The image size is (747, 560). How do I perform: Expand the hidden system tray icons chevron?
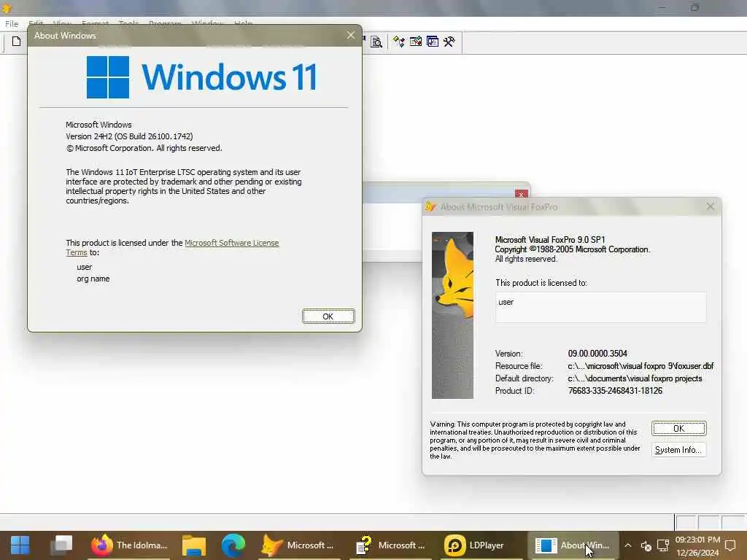628,545
